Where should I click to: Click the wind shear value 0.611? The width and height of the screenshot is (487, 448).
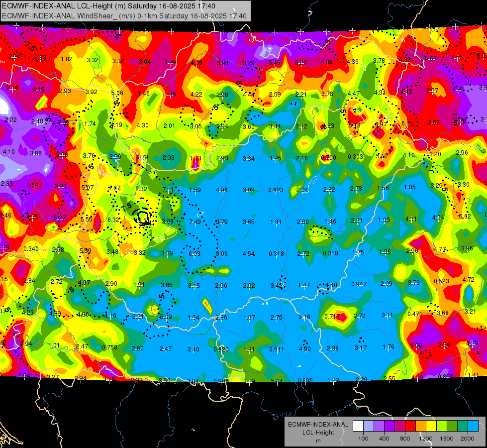(277, 349)
